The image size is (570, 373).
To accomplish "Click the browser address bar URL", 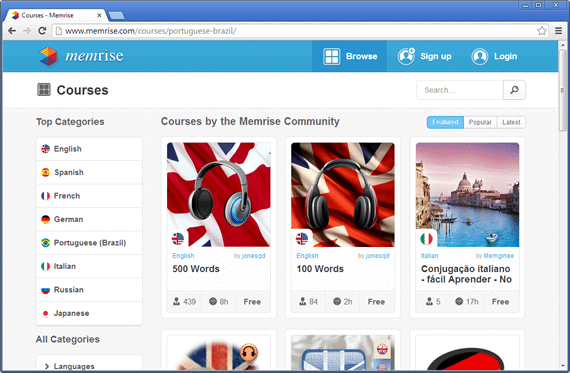I will tap(150, 31).
